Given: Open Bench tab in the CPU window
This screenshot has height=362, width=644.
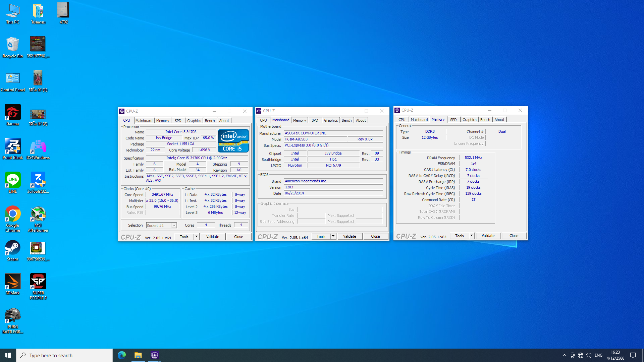Looking at the screenshot, I should coord(210,121).
